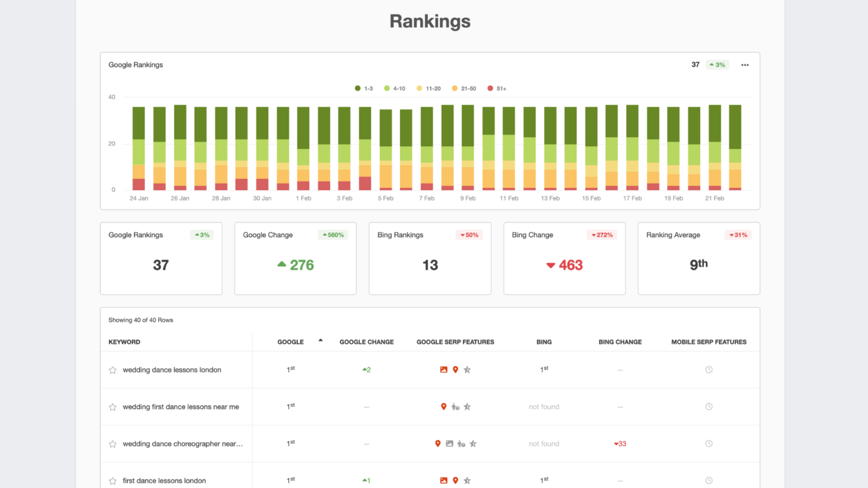Viewport: 868px width, 488px height.
Task: Click mobile SERP clock icon for 'wedding dance lessons london'
Action: 709,370
